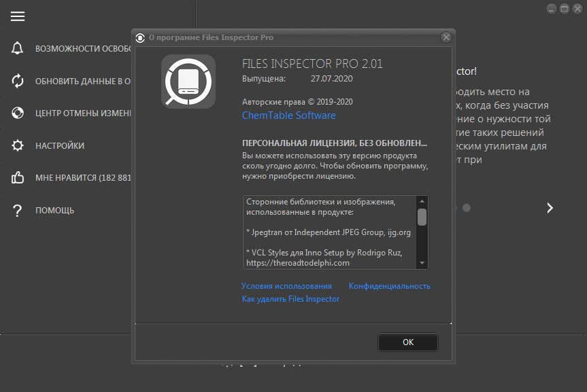Screen dimensions: 587x392
Task: Click the VCL Styles library entry text
Action: pos(324,257)
